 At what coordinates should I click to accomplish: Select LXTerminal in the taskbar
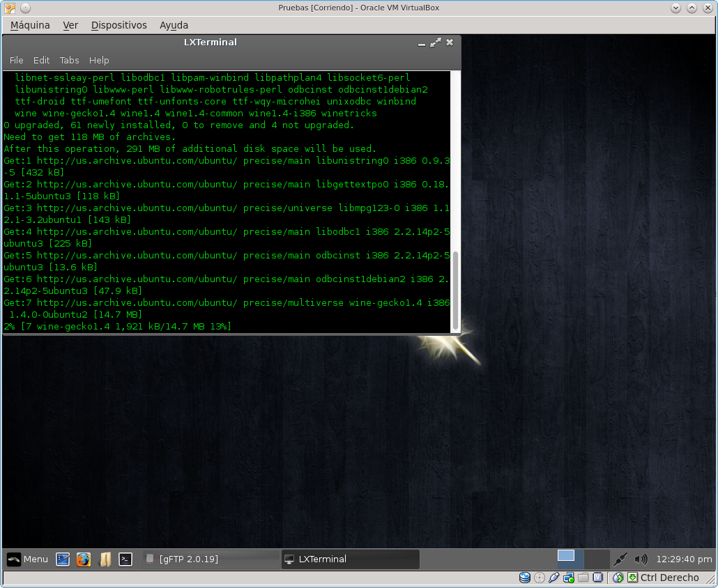(350, 559)
